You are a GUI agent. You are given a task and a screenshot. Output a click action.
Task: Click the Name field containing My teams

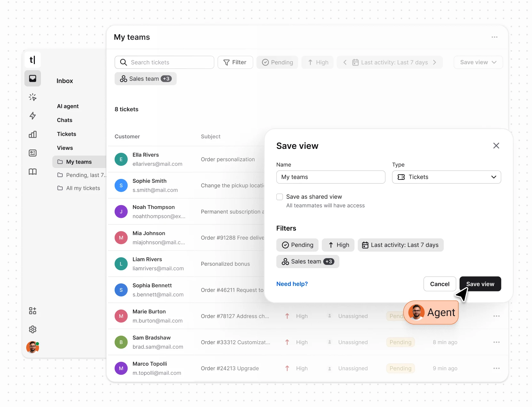[x=331, y=177]
